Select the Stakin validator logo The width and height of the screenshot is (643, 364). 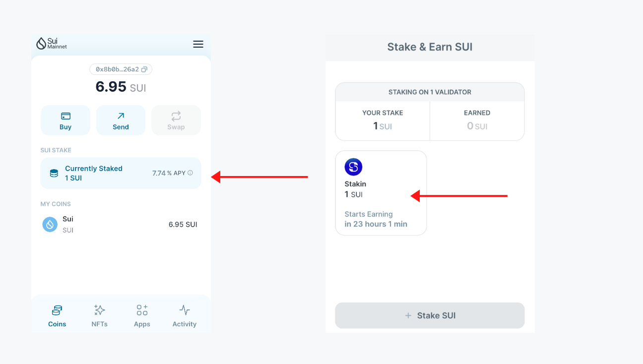pos(353,167)
